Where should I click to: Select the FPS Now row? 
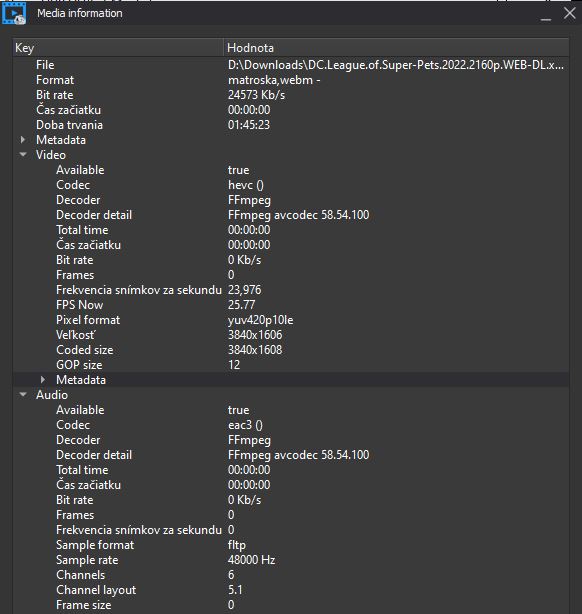[x=291, y=305]
